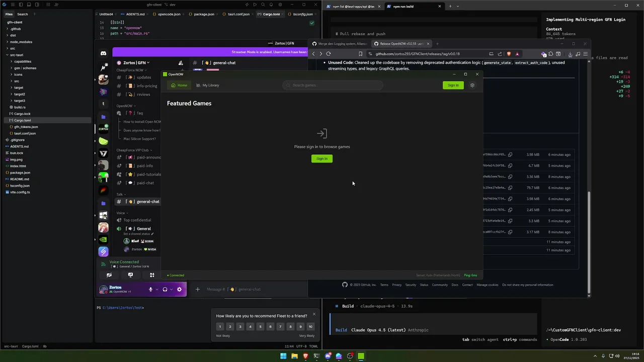This screenshot has width=644, height=362.
Task: Open My Library tab in OpenNOW
Action: point(208,85)
